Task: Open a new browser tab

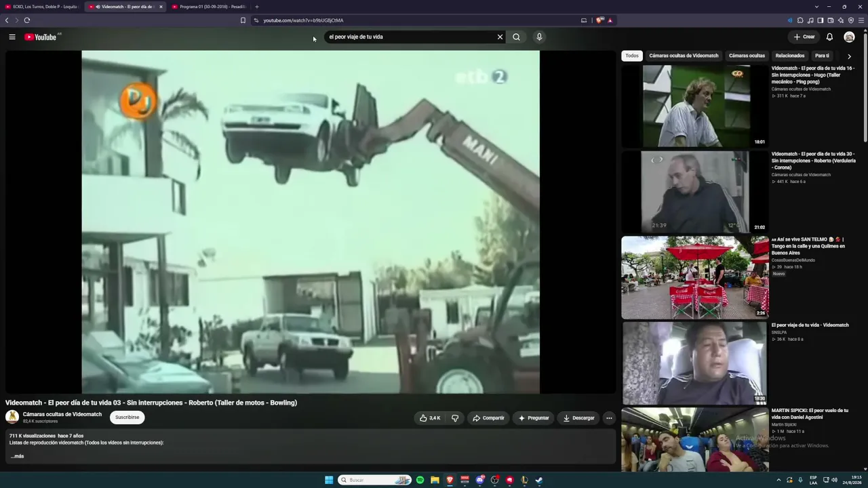Action: [x=256, y=7]
